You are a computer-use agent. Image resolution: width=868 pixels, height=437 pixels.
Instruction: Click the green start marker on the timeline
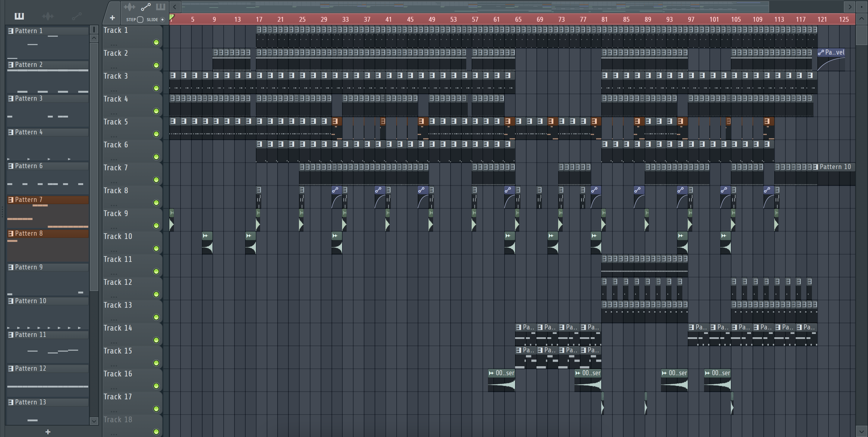point(171,17)
